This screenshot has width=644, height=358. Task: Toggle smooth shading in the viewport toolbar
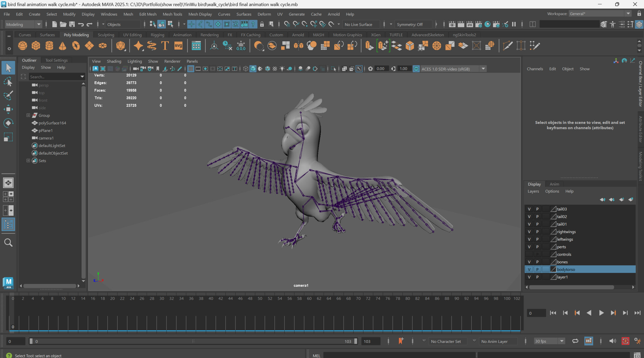[254, 68]
